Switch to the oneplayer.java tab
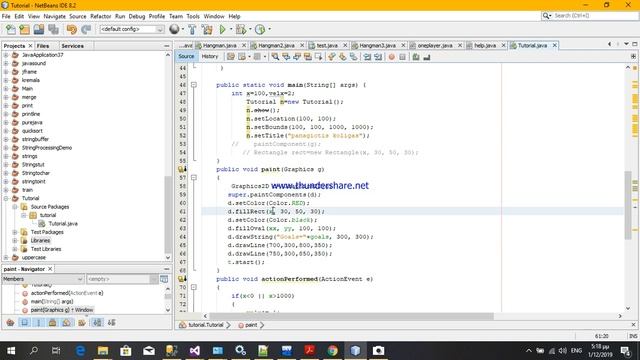640x360 pixels. 435,45
